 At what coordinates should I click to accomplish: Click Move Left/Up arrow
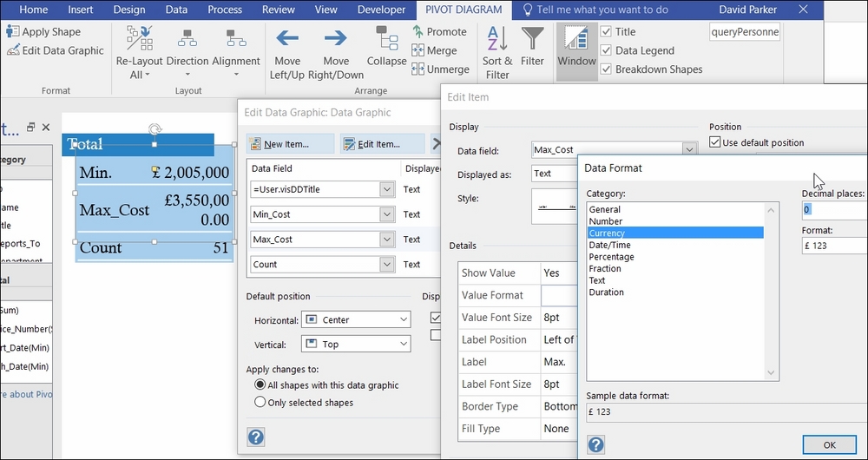287,37
